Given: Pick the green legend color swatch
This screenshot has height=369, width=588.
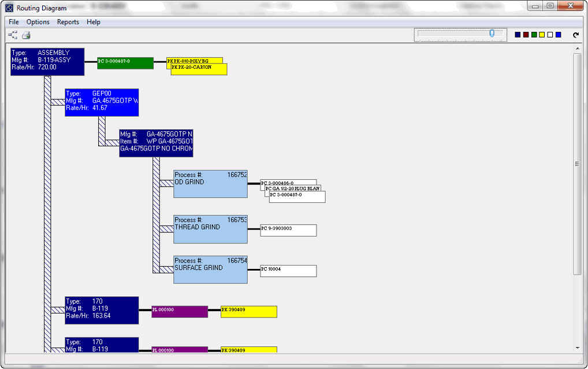Looking at the screenshot, I should click(534, 35).
